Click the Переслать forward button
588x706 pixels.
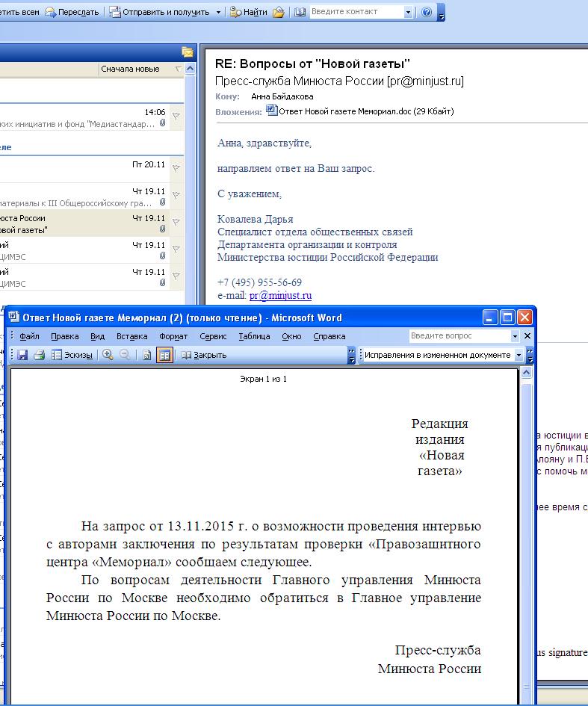coord(73,12)
